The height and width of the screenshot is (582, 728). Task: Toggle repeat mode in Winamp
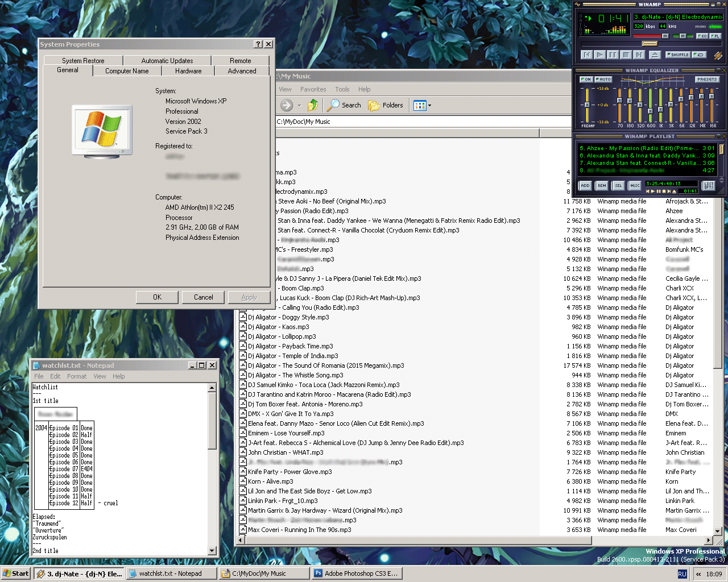tap(699, 55)
